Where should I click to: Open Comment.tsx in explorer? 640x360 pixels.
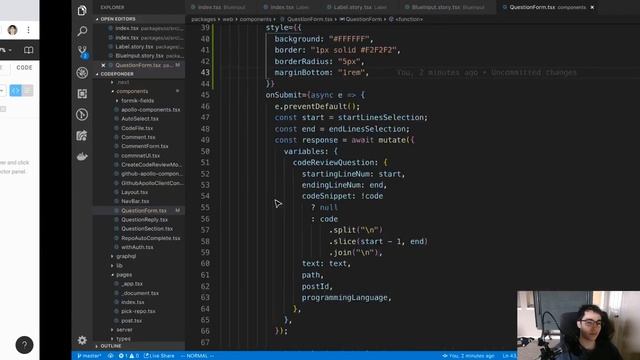pos(138,137)
